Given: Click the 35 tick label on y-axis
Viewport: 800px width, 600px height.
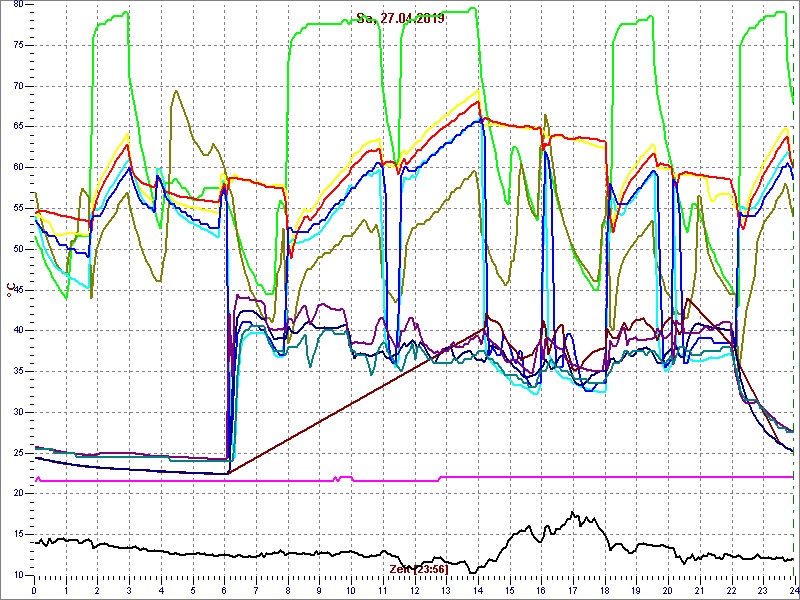Looking at the screenshot, I should coord(19,371).
